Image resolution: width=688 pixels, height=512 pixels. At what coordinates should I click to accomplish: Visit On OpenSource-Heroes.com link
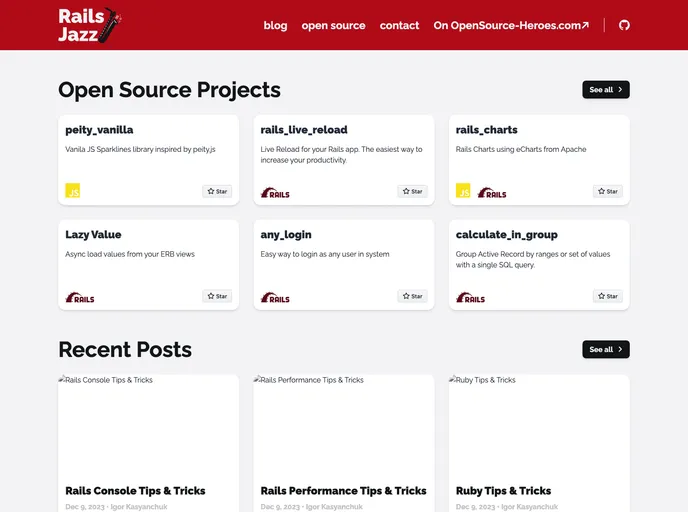tap(511, 25)
